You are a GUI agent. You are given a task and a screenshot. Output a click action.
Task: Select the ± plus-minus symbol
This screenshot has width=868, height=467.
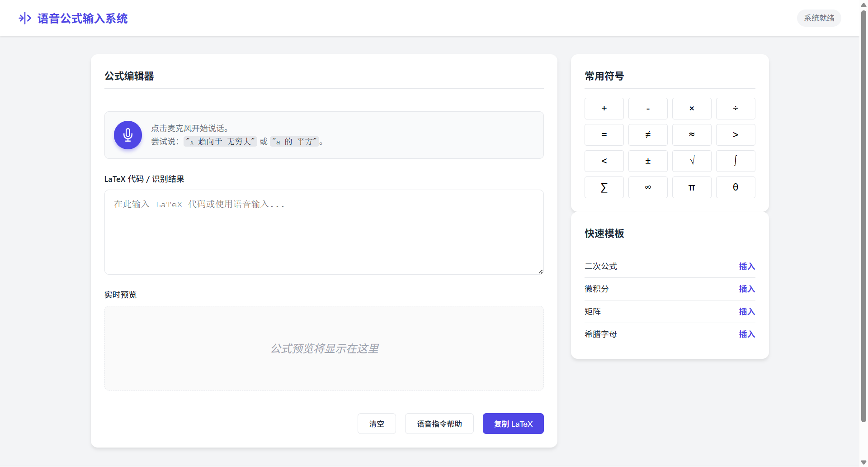(648, 161)
